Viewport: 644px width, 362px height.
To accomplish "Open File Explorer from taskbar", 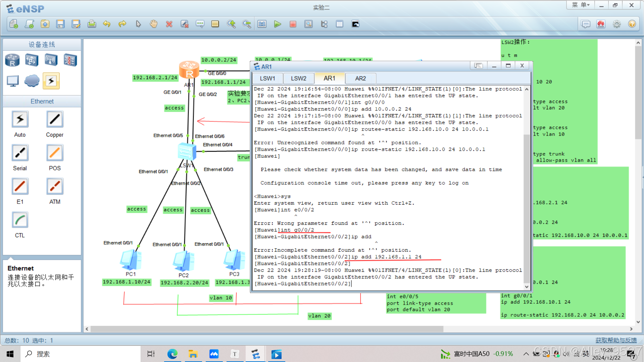I will pos(193,354).
